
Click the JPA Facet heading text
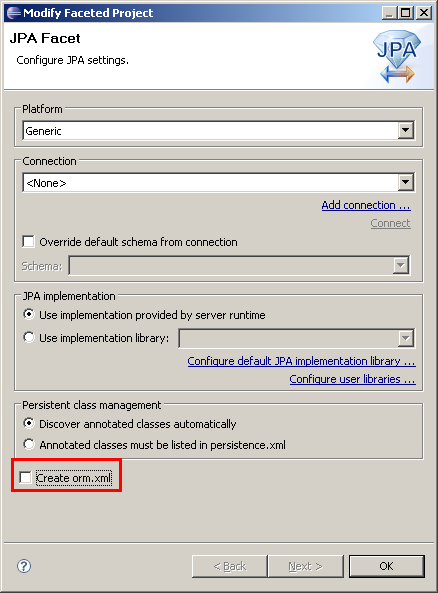click(45, 38)
